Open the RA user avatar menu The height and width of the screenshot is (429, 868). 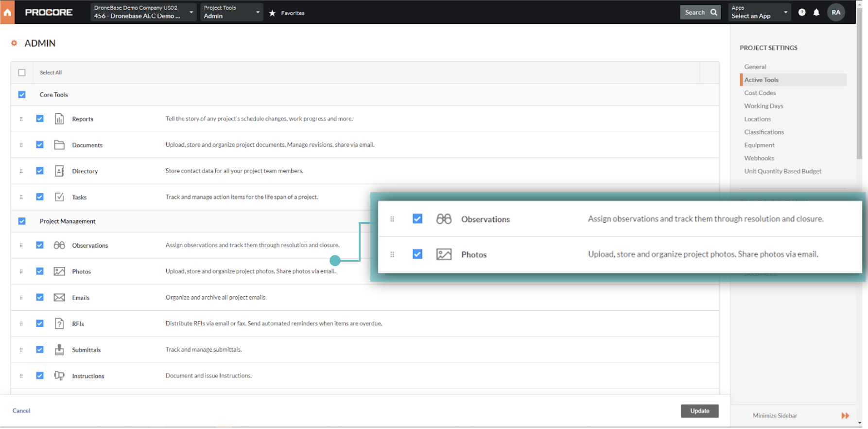pos(836,13)
